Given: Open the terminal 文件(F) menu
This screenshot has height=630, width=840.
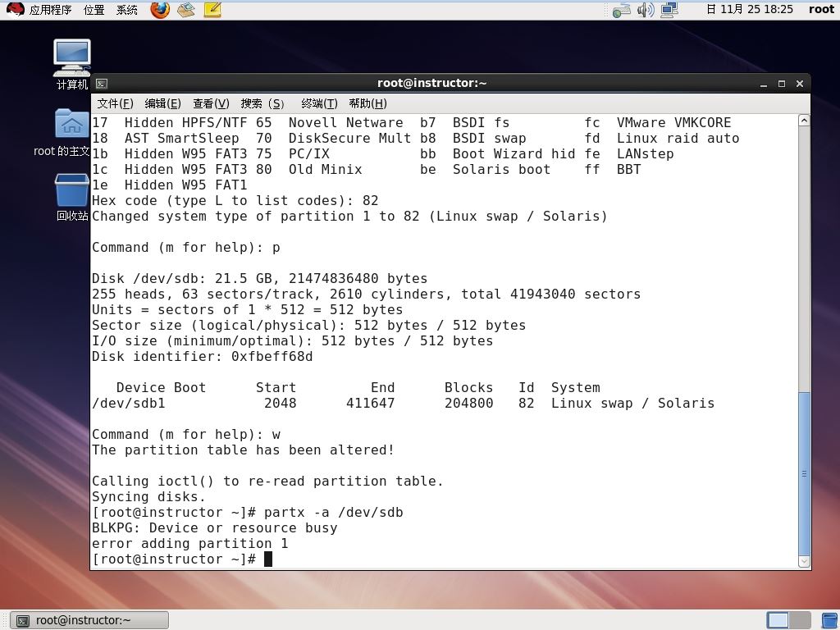Looking at the screenshot, I should pyautogui.click(x=115, y=103).
